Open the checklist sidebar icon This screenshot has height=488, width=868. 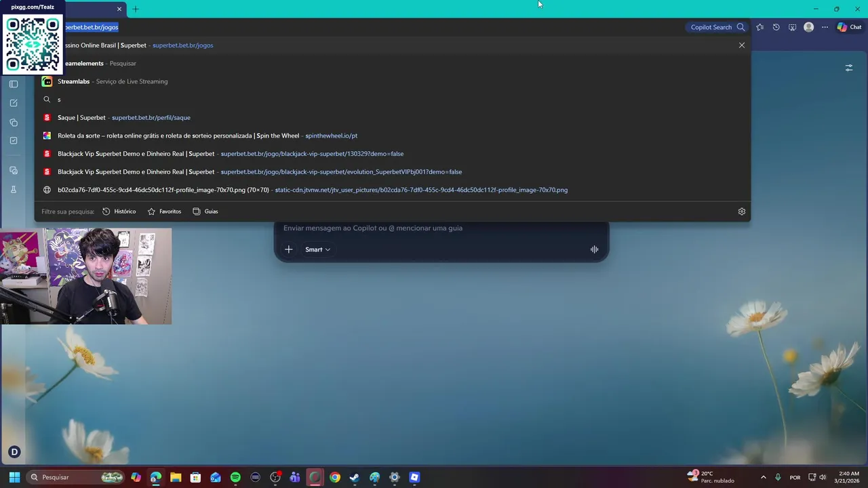14,141
